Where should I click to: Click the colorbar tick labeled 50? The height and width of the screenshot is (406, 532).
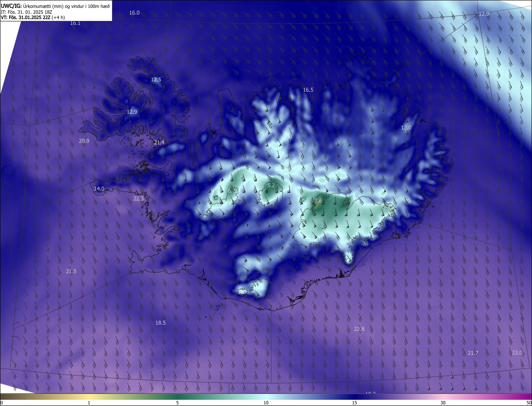pos(529,403)
